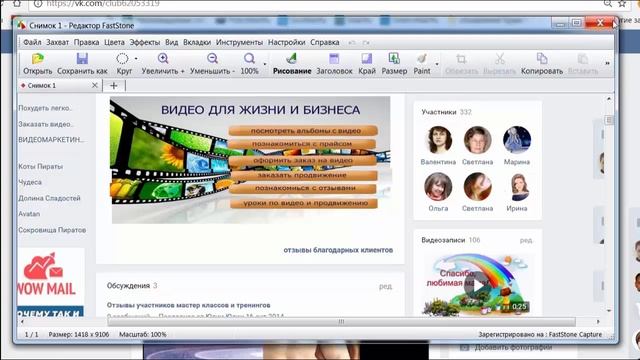Open the Рисование drawing tool

click(x=291, y=59)
